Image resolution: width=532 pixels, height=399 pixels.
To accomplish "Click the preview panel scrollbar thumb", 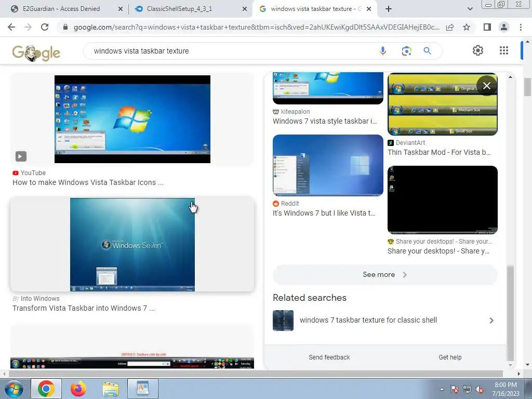I will click(510, 313).
